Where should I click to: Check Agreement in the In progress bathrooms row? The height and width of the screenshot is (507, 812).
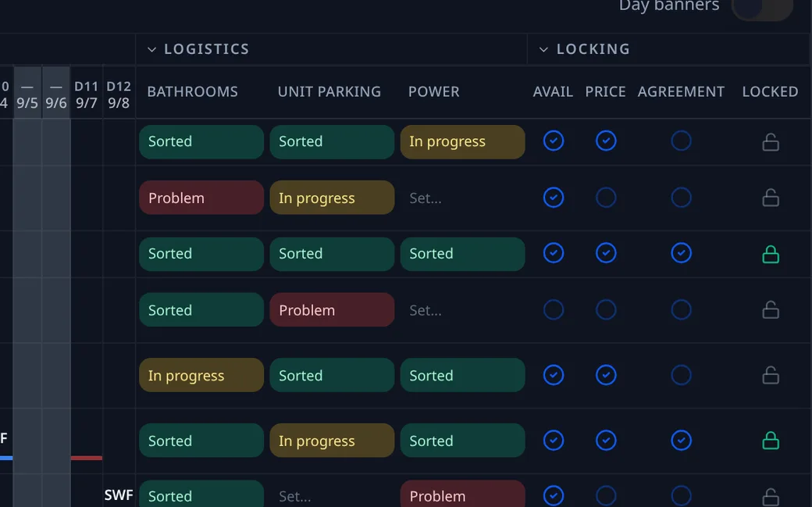[681, 375]
